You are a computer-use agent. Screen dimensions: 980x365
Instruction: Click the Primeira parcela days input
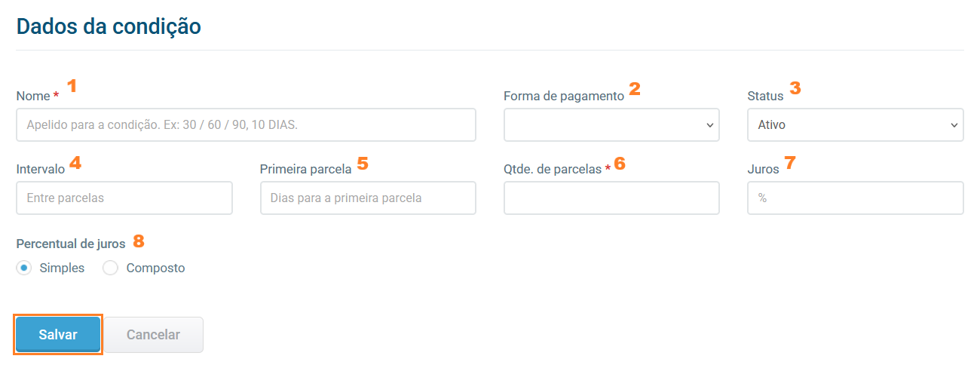point(368,198)
